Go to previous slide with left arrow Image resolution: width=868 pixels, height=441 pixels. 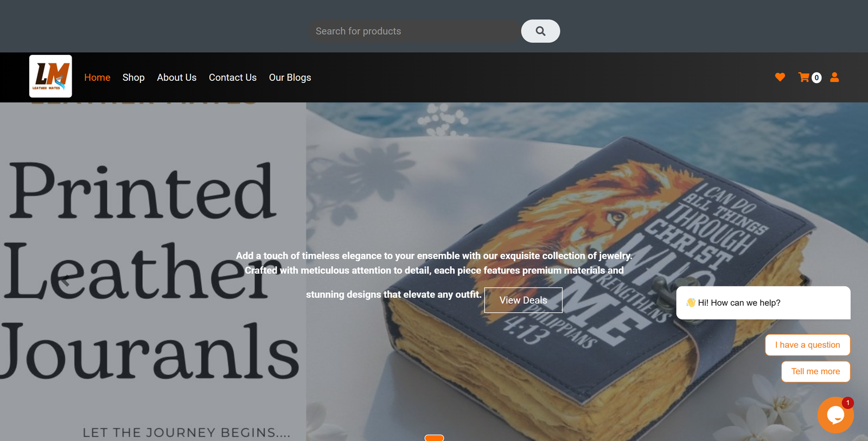click(65, 280)
